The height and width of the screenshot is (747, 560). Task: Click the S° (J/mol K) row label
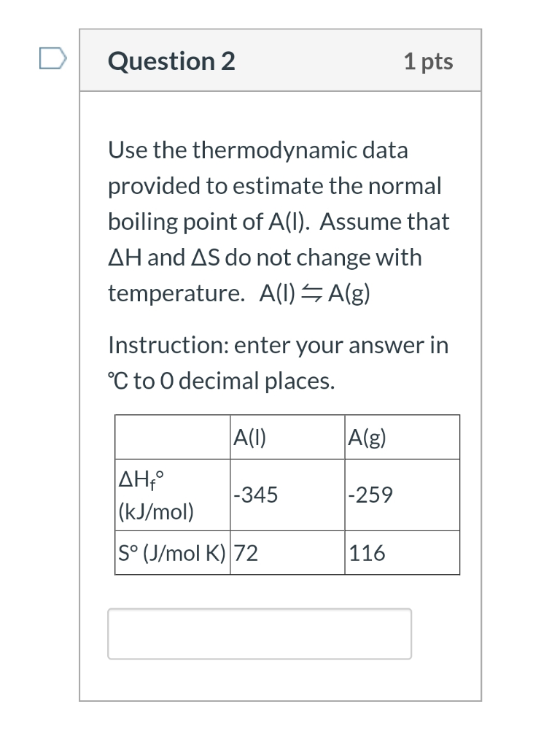(x=172, y=553)
